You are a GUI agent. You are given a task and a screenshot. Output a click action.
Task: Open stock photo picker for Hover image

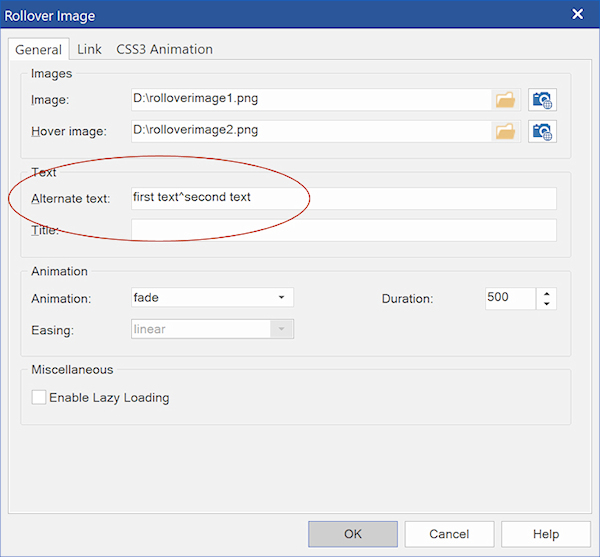click(x=542, y=131)
